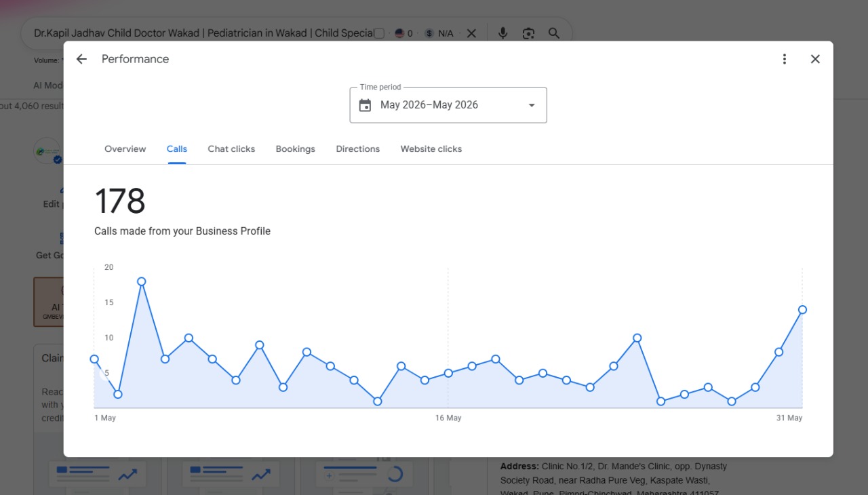868x495 pixels.
Task: Click the dollar N/A indicator in search bar
Action: [x=439, y=33]
